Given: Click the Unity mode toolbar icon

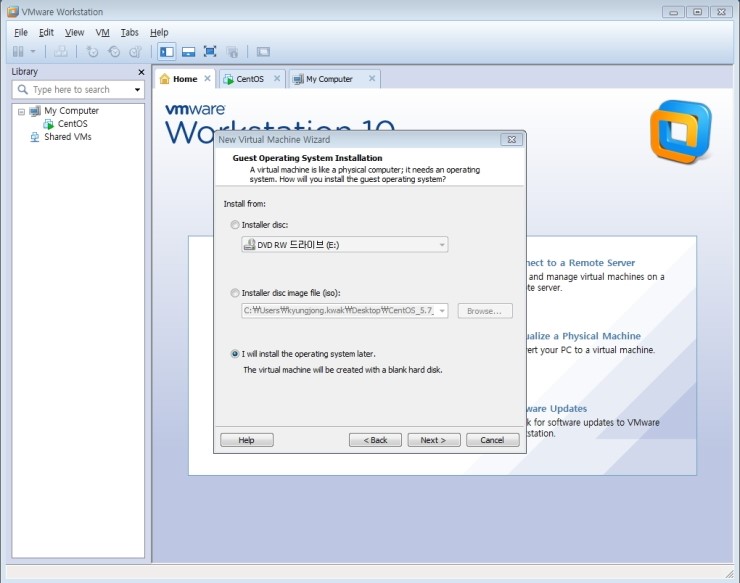Looking at the screenshot, I should 232,51.
